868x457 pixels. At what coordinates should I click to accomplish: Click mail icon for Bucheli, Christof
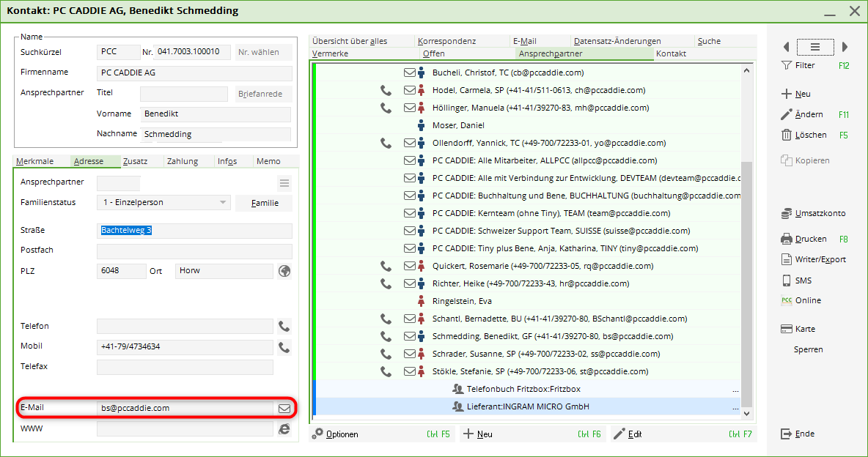tap(410, 73)
